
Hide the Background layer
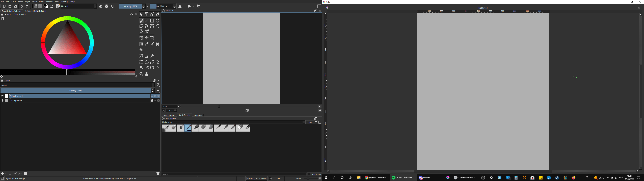[3, 100]
